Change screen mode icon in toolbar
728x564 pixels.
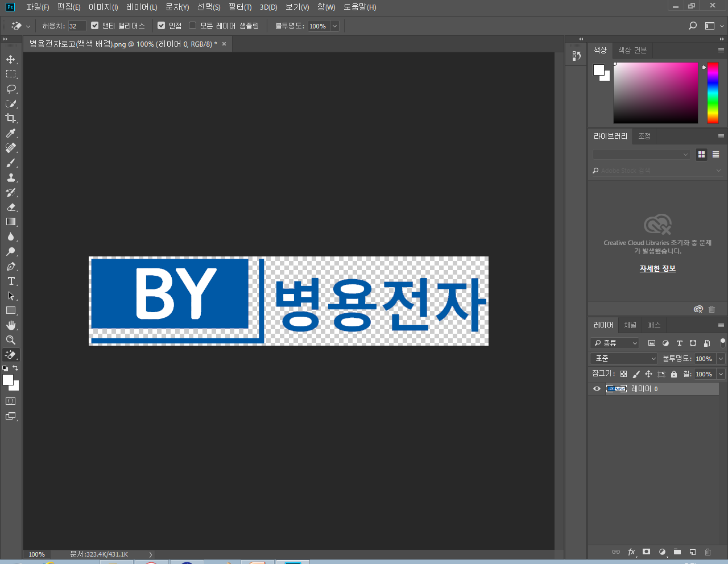11,416
